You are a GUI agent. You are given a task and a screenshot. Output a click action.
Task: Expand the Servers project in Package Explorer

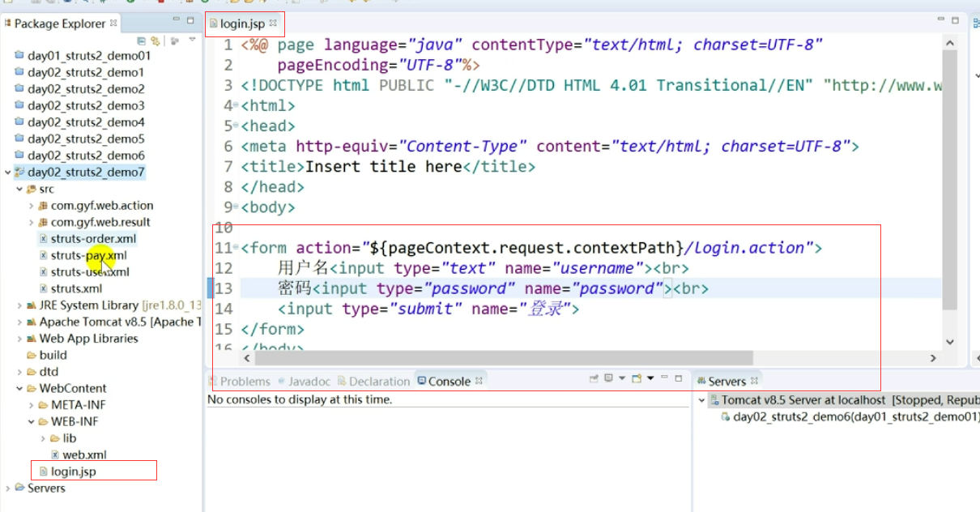coord(8,488)
